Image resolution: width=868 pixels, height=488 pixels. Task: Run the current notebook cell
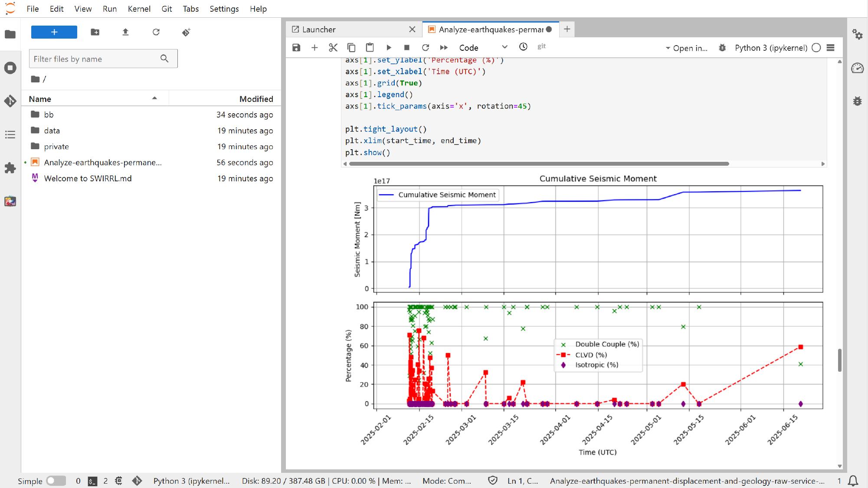click(x=389, y=48)
